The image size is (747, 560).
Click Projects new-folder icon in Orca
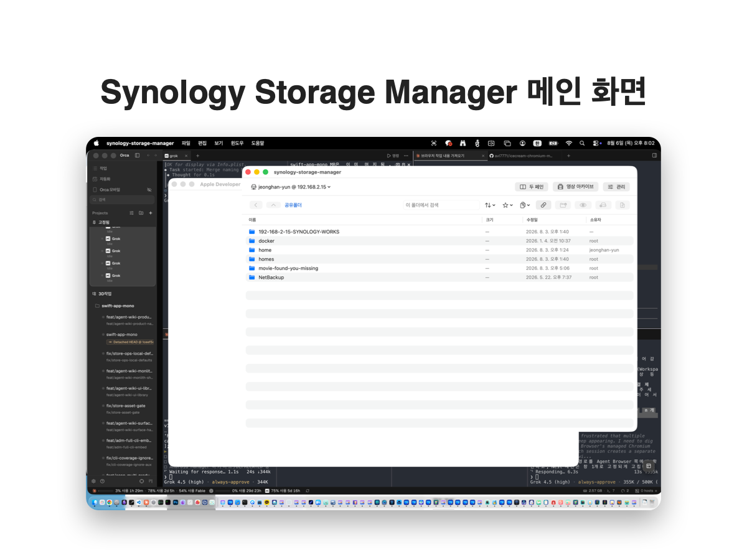[141, 213]
